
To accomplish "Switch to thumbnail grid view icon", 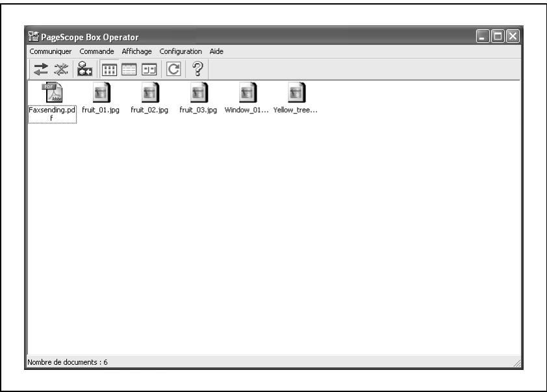I will tap(109, 69).
